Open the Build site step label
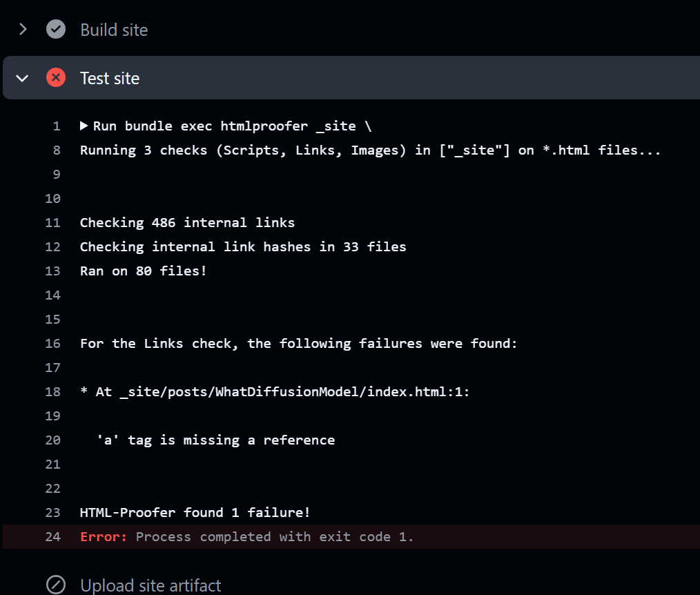This screenshot has width=700, height=595. [x=114, y=30]
